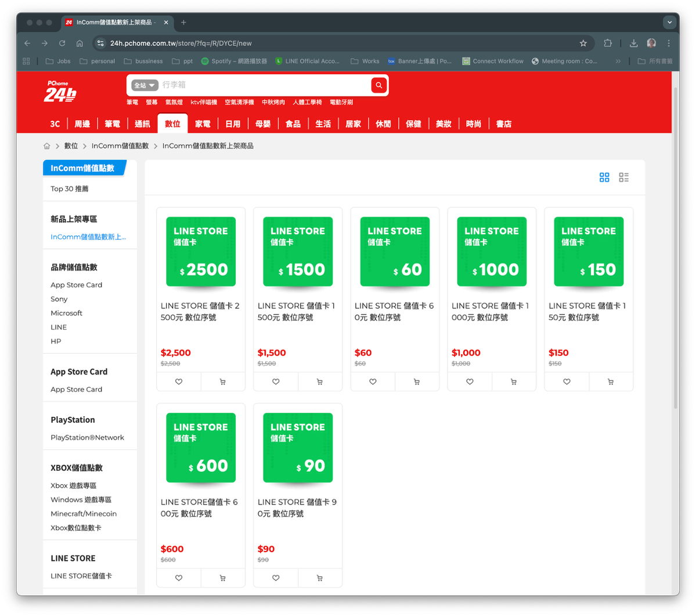Viewport: 696px width, 616px height.
Task: Add LINE STORE 60 card to cart
Action: (x=416, y=381)
